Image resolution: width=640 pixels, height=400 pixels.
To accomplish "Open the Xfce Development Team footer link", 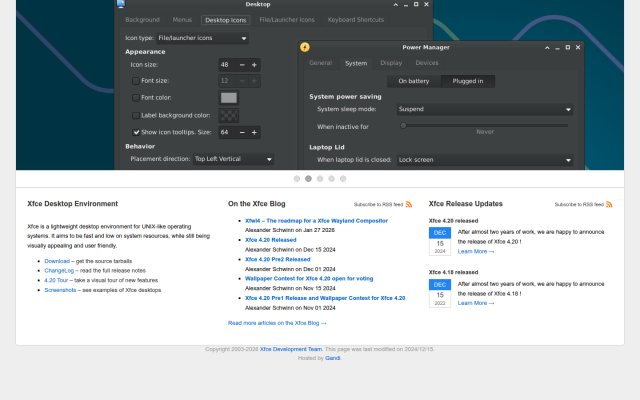I will [x=291, y=349].
